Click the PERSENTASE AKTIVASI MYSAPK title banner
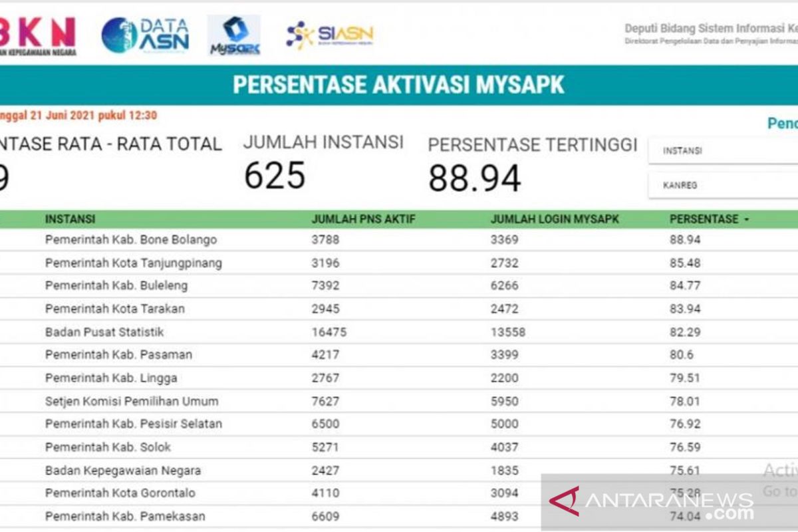Image resolution: width=798 pixels, height=532 pixels. point(399,84)
